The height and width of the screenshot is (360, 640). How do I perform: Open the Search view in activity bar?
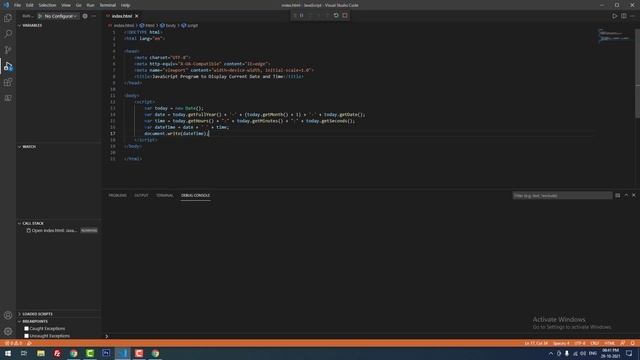8,34
